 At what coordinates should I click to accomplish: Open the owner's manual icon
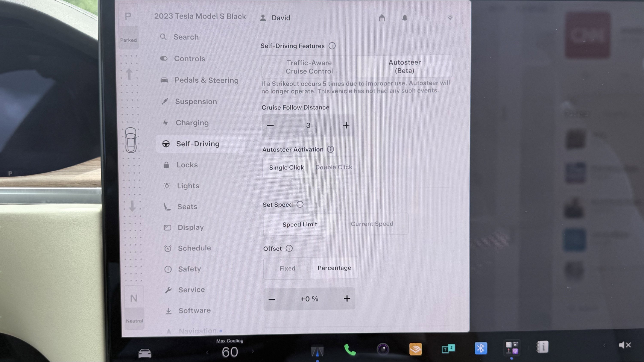click(x=542, y=347)
